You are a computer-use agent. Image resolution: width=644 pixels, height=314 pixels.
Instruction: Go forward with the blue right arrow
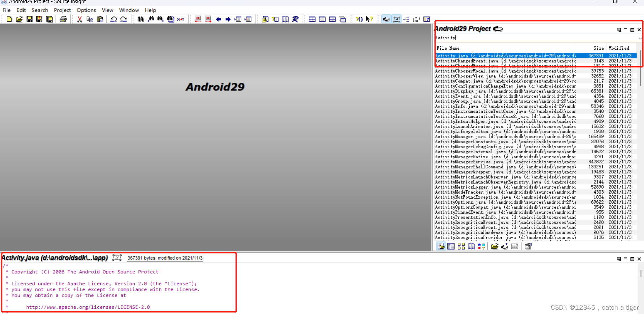[x=228, y=19]
